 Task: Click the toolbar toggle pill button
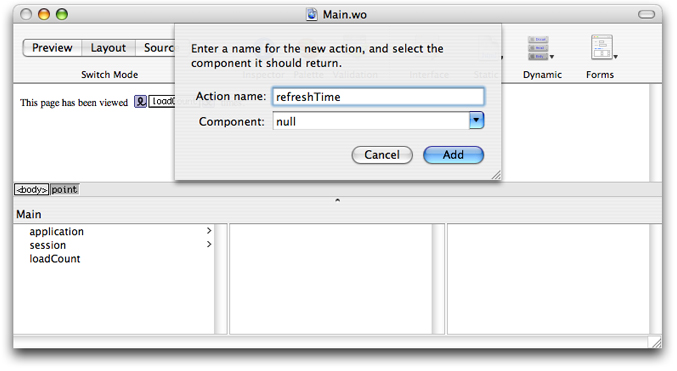click(x=646, y=14)
